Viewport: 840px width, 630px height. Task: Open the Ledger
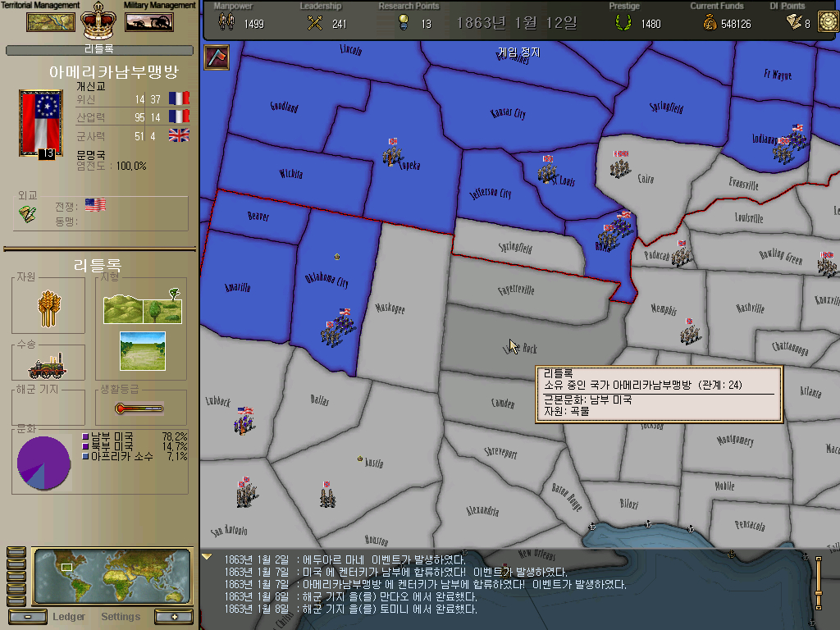coord(69,617)
